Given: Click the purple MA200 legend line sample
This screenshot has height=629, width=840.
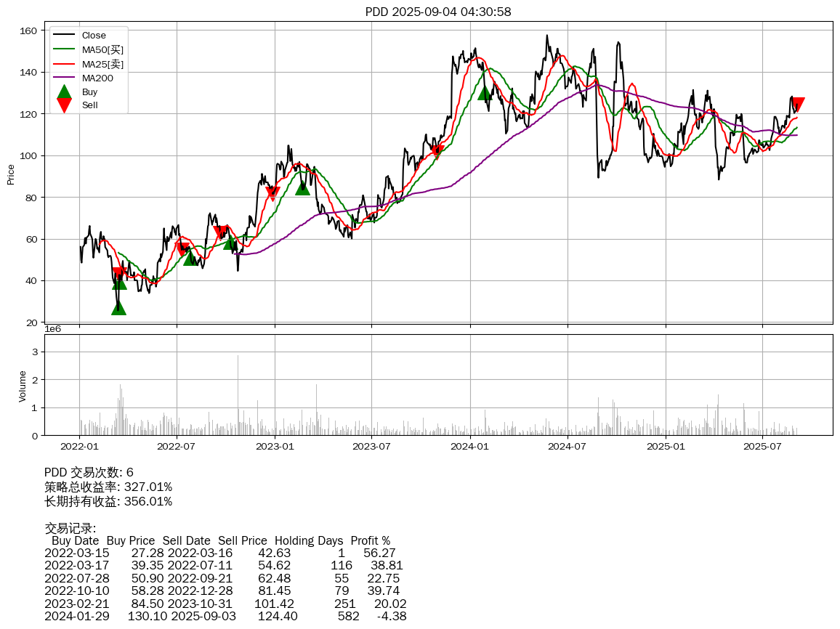Looking at the screenshot, I should (x=64, y=78).
